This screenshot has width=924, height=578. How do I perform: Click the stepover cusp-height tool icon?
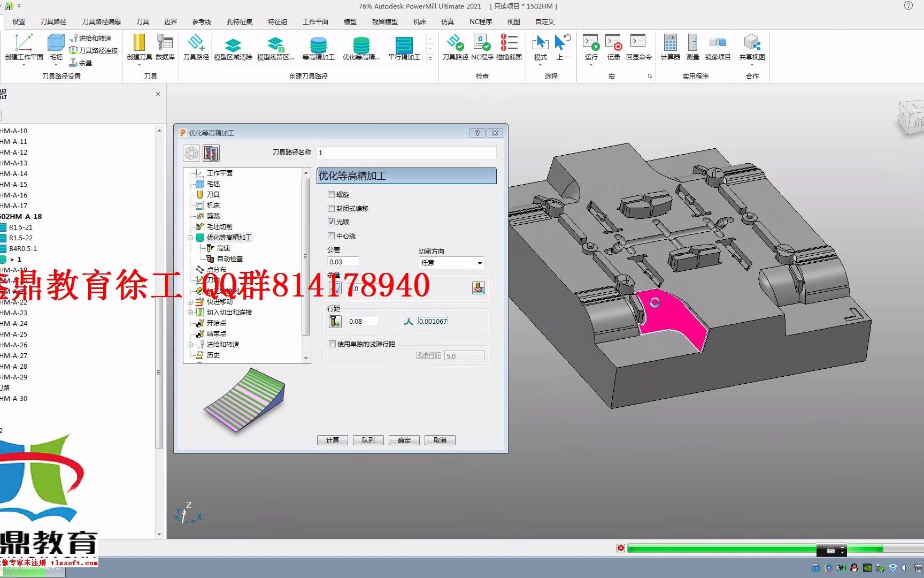click(x=335, y=321)
